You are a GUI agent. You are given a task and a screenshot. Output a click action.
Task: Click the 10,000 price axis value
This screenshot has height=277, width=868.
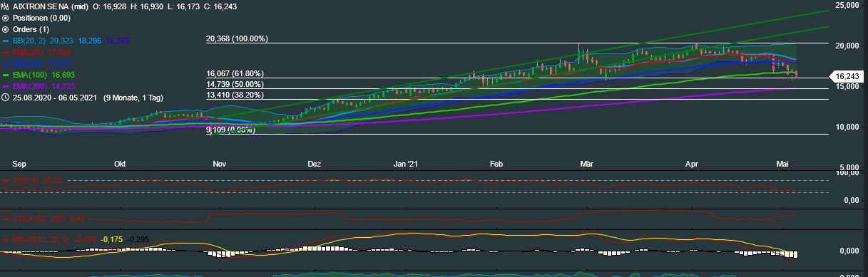point(847,127)
